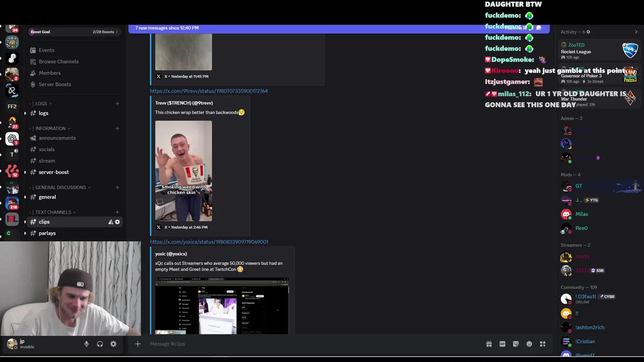Screen dimensions: 644x362
Task: Click the Boost Goal bar
Action: pyautogui.click(x=74, y=32)
